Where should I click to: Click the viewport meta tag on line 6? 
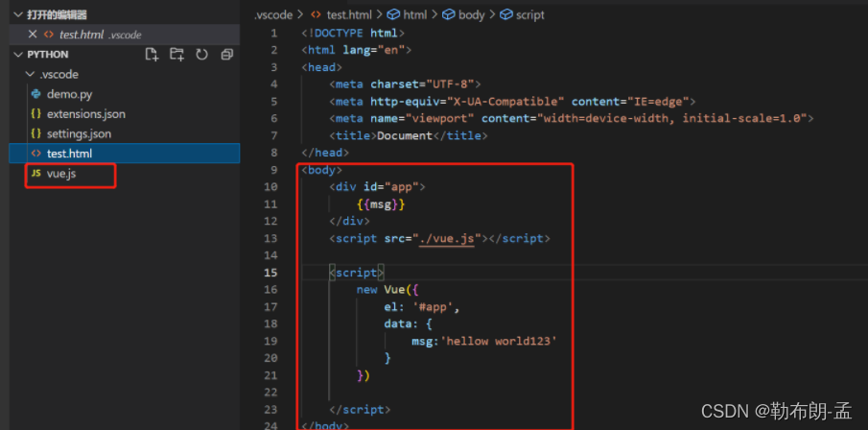[572, 119]
